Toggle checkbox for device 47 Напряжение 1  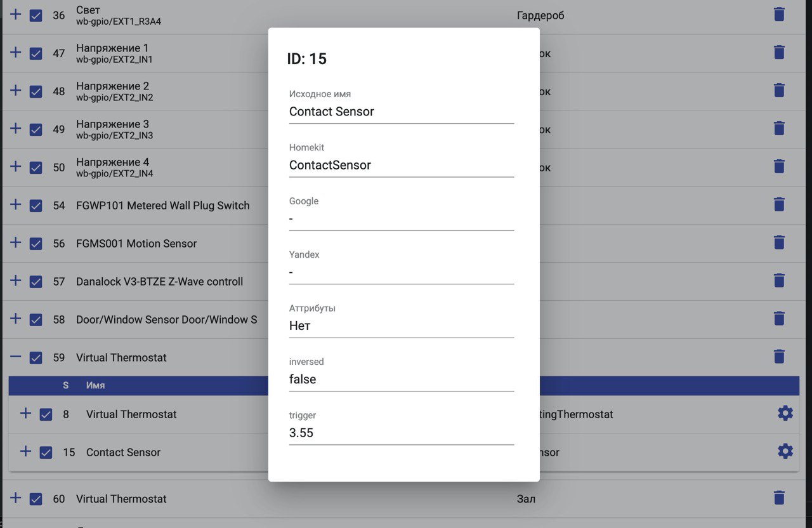36,53
